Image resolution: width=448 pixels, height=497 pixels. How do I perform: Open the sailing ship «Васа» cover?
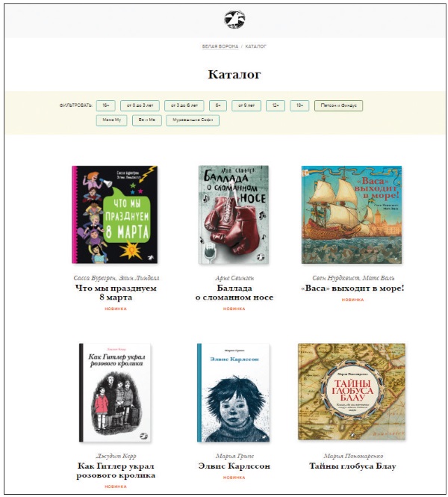(352, 214)
